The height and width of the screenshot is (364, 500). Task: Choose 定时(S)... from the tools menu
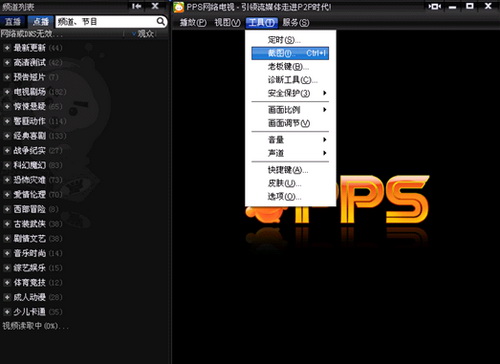click(x=290, y=40)
